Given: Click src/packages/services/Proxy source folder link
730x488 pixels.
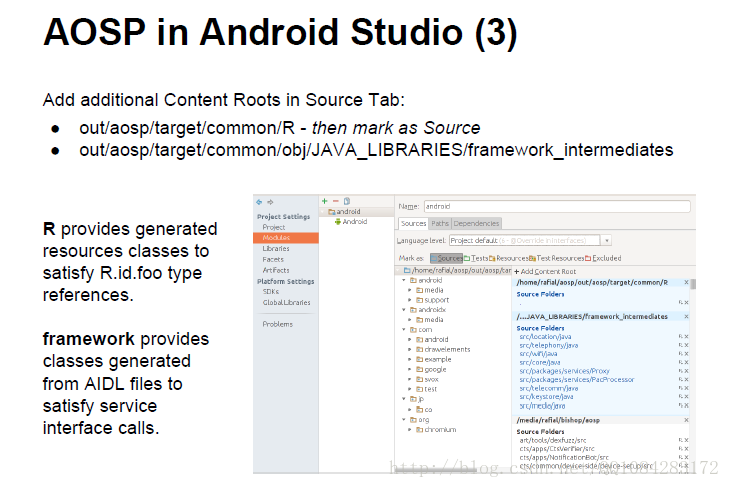Looking at the screenshot, I should 564,371.
